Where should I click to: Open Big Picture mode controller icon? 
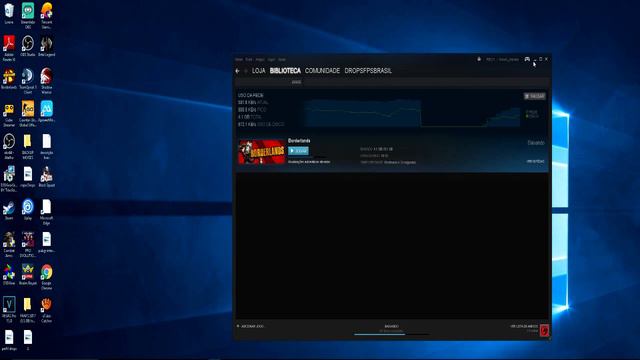coord(527,59)
